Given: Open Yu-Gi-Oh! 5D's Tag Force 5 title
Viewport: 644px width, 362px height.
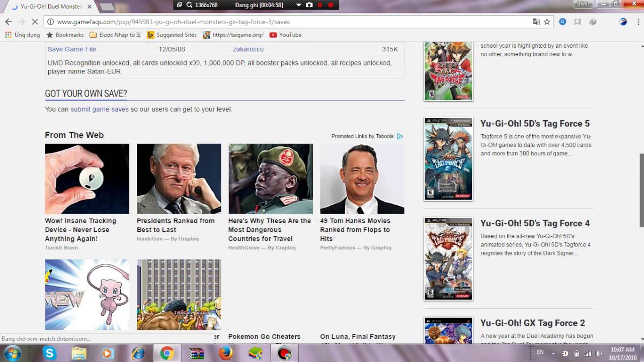Looking at the screenshot, I should point(535,124).
